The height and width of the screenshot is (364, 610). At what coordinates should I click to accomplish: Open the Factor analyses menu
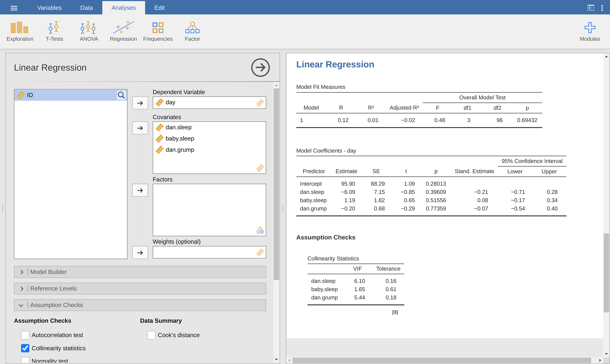tap(192, 31)
